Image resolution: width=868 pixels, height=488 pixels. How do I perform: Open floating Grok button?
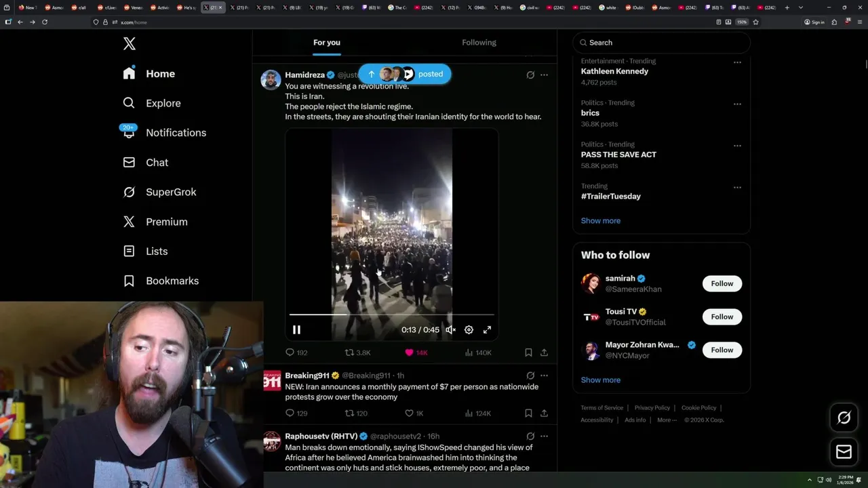pyautogui.click(x=844, y=418)
